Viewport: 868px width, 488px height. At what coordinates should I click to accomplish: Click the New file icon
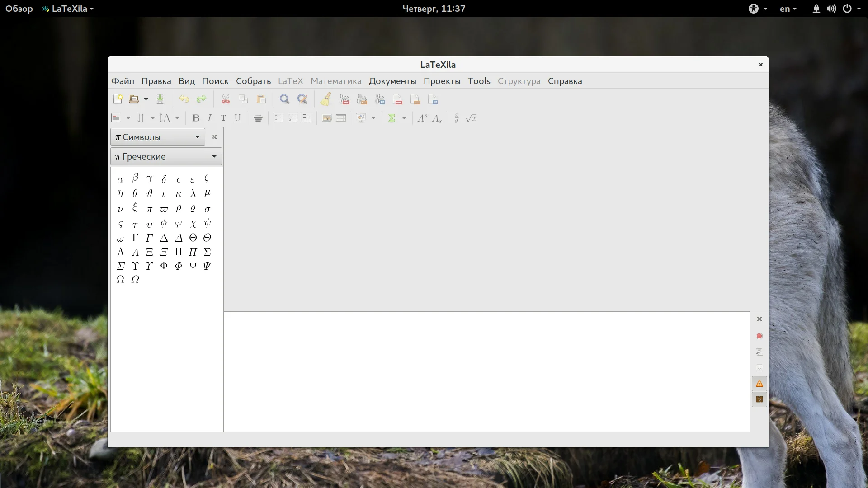[118, 99]
